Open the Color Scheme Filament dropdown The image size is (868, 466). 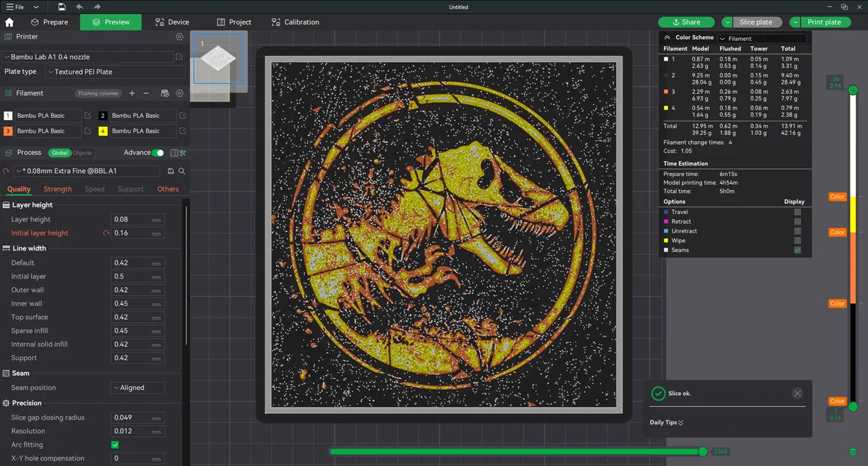pos(761,37)
